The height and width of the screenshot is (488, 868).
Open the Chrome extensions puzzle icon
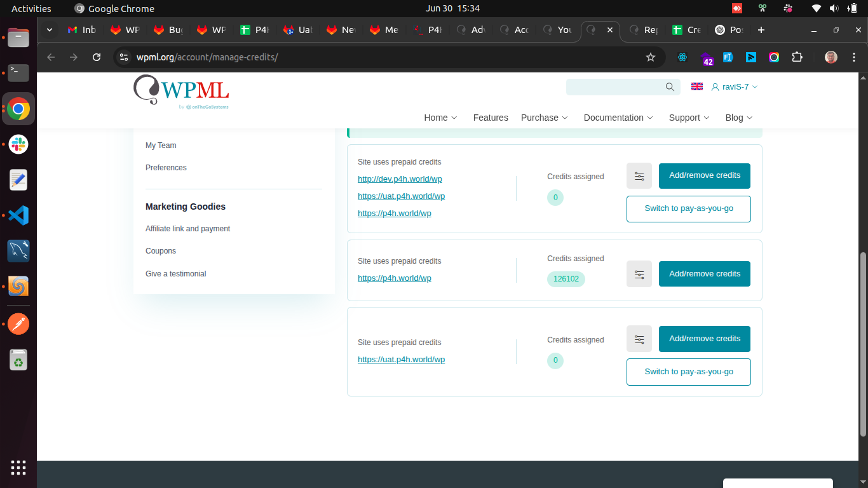coord(797,57)
